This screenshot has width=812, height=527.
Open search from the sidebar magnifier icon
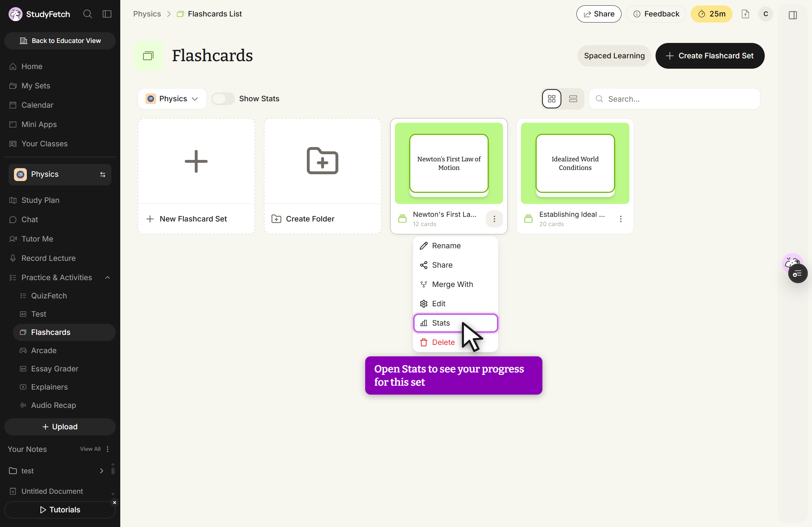click(88, 14)
